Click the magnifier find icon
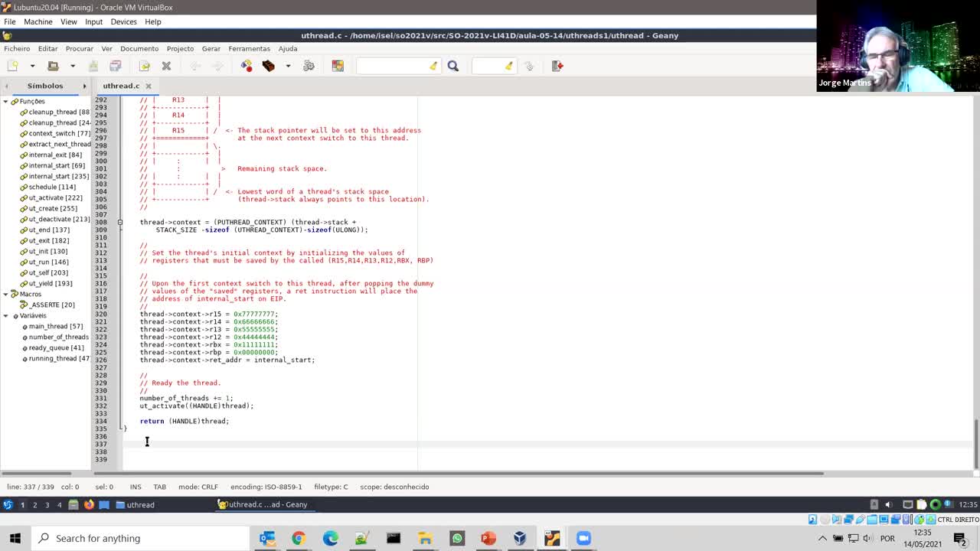The height and width of the screenshot is (551, 980). (453, 66)
